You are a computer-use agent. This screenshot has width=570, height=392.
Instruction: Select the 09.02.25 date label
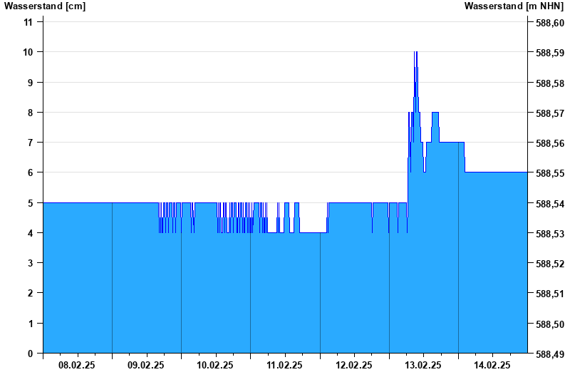[x=146, y=365]
